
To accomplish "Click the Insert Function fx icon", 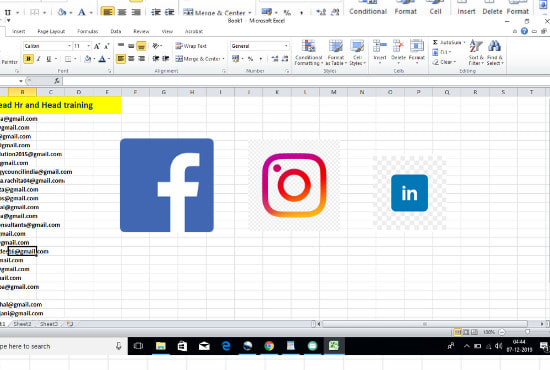I will [57, 81].
